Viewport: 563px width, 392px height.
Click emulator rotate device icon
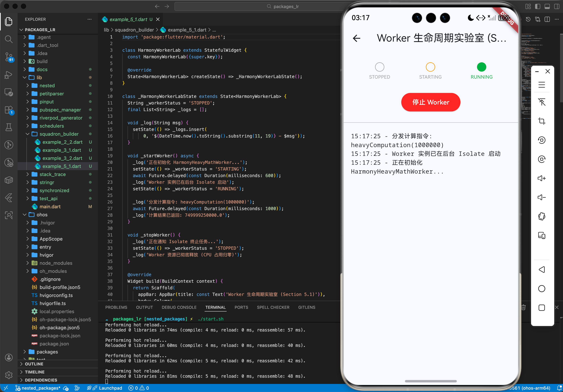click(541, 216)
